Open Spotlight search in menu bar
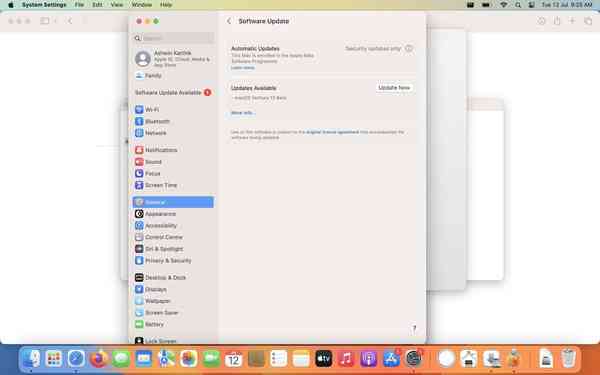600x375 pixels. (518, 5)
